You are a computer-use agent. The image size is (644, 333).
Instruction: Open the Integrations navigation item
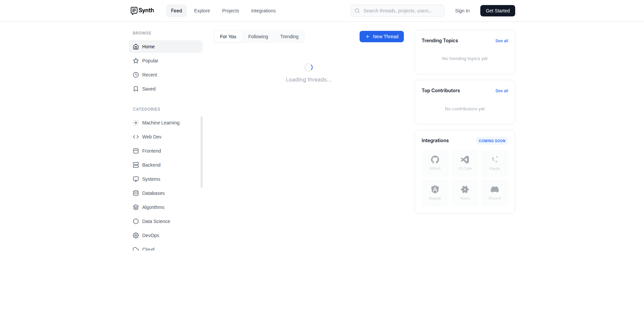[263, 11]
